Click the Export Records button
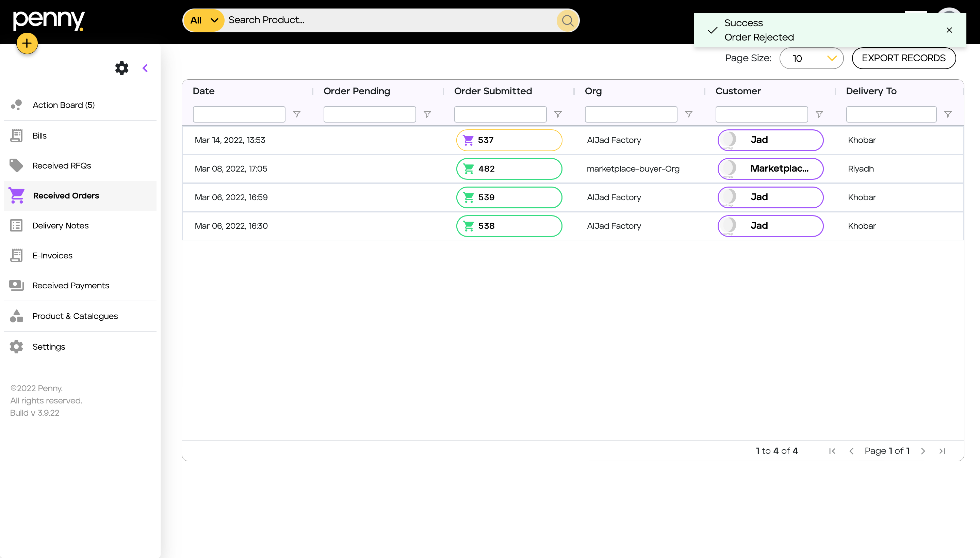This screenshot has height=558, width=980. 903,58
